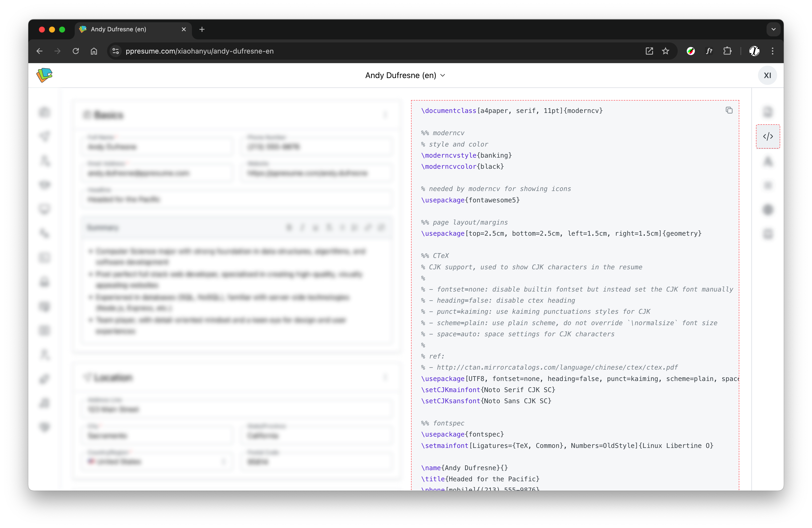Click the comment about punct=kaiming punctuation styles
The height and width of the screenshot is (528, 812).
(536, 311)
